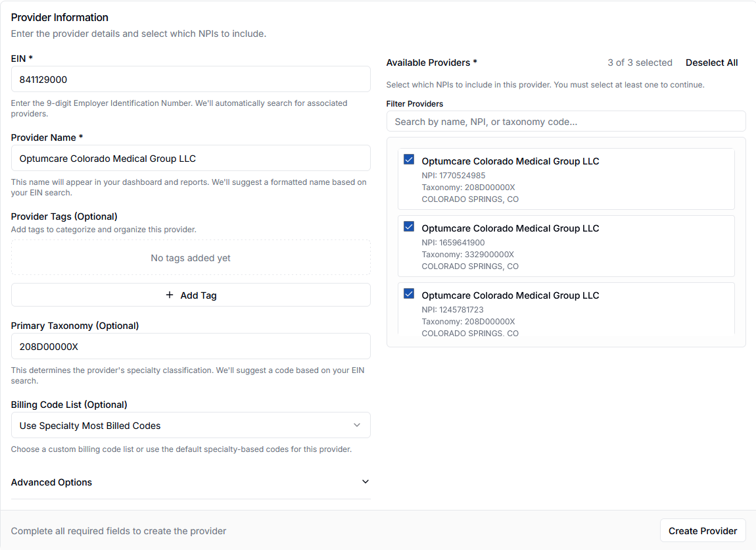The image size is (756, 550).
Task: Click the plus icon to add a tag
Action: pos(170,295)
